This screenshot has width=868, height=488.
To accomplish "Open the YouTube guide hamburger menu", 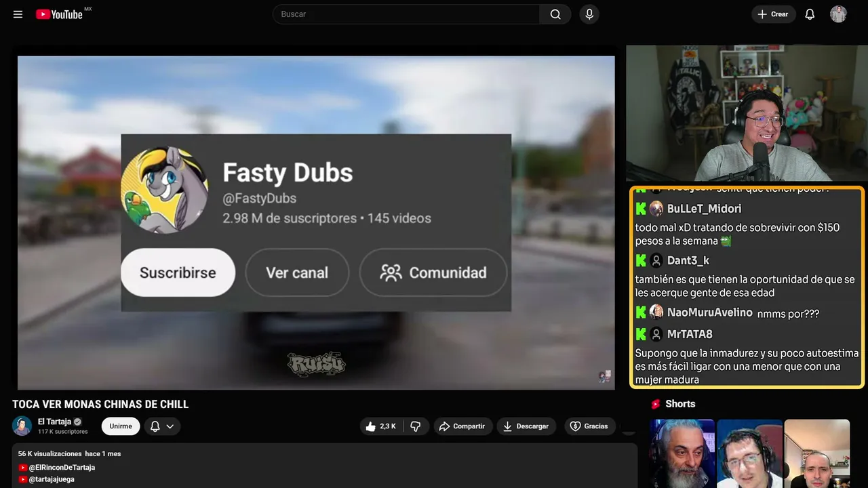I will pos(18,14).
